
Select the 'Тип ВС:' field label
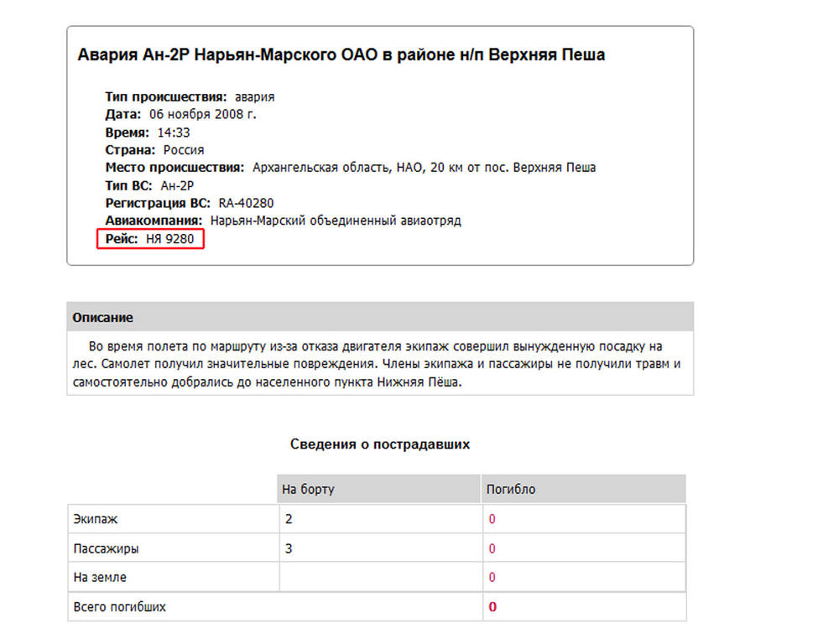(x=128, y=185)
